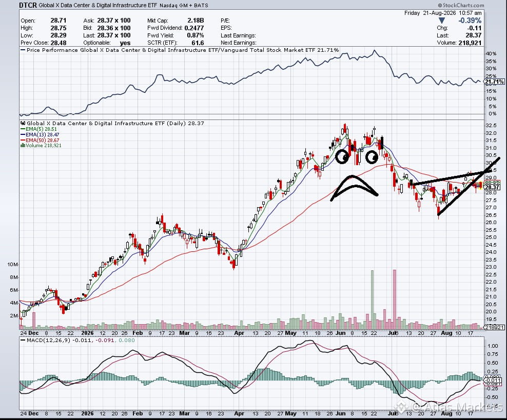Click the 10M volume axis label
This screenshot has width=507, height=420.
pyautogui.click(x=12, y=264)
